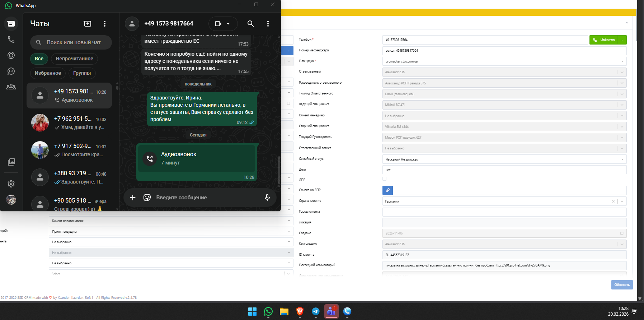
Task: Open the Chats tab in WhatsApp sidebar
Action: pyautogui.click(x=11, y=24)
